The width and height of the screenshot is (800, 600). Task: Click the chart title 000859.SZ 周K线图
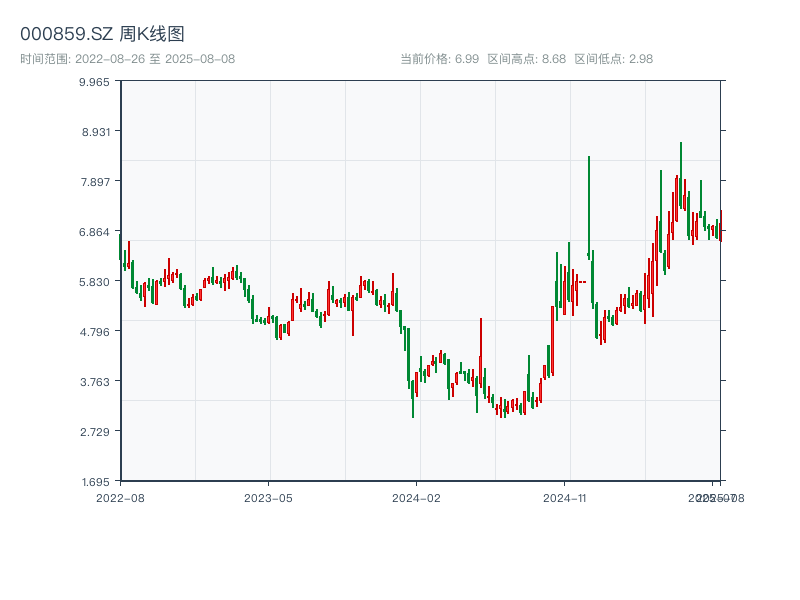point(102,34)
